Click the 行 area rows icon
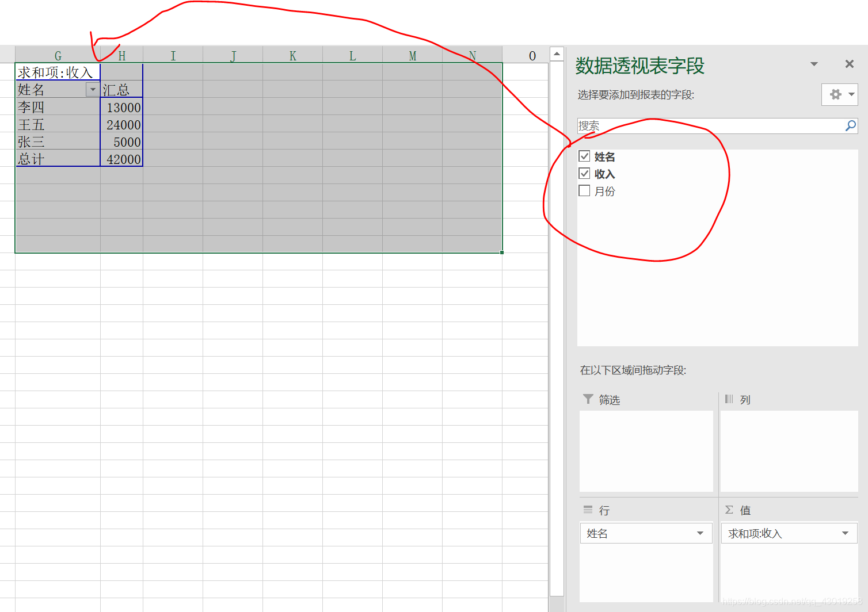Viewport: 868px width, 612px height. [x=588, y=509]
